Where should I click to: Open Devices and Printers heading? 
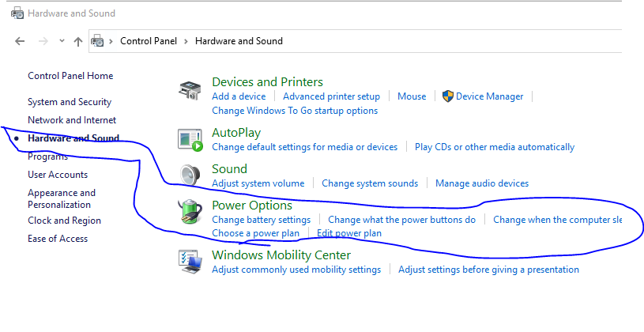[x=267, y=81]
